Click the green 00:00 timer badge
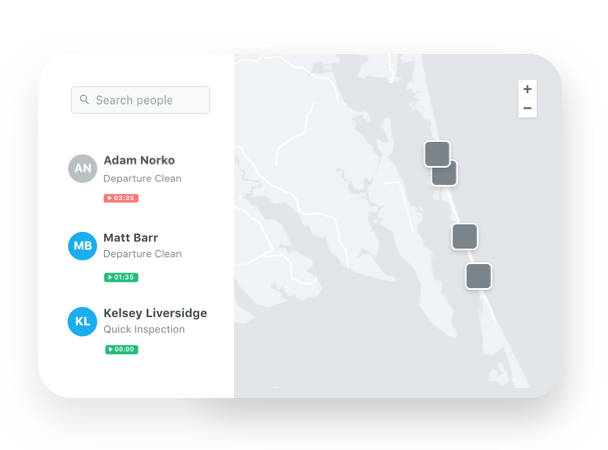Screen dimensions: 608x450 (x=121, y=349)
